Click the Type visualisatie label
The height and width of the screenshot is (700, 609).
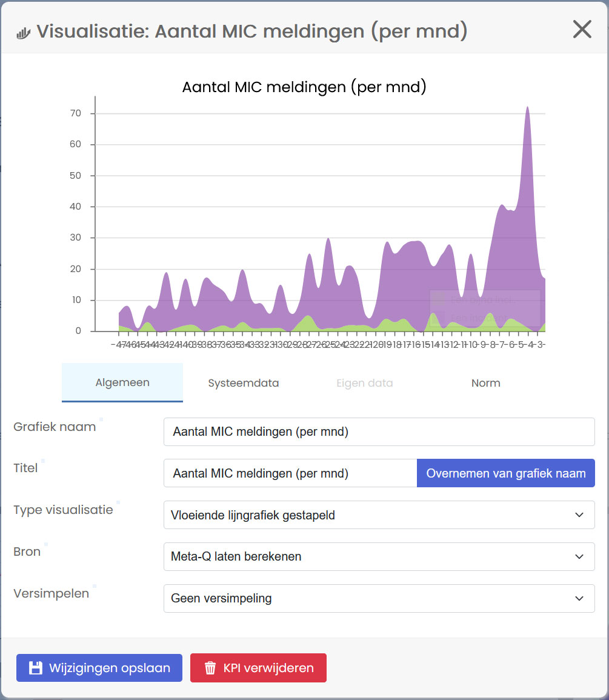[x=63, y=510]
